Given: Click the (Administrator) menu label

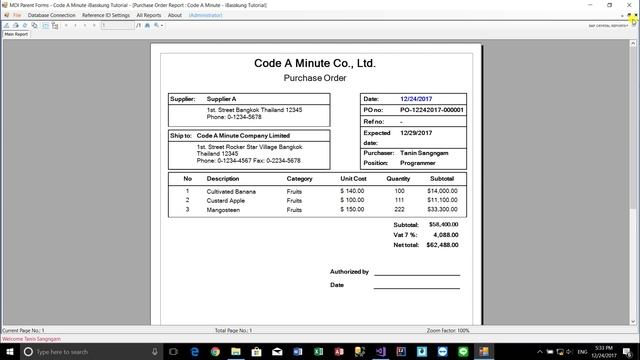Looking at the screenshot, I should 205,15.
